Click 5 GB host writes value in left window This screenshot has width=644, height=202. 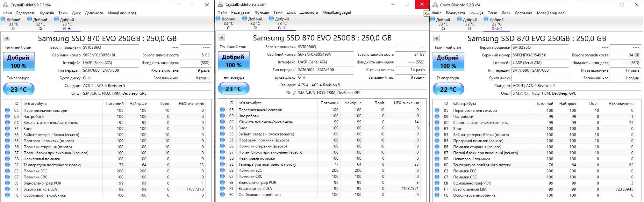point(195,55)
